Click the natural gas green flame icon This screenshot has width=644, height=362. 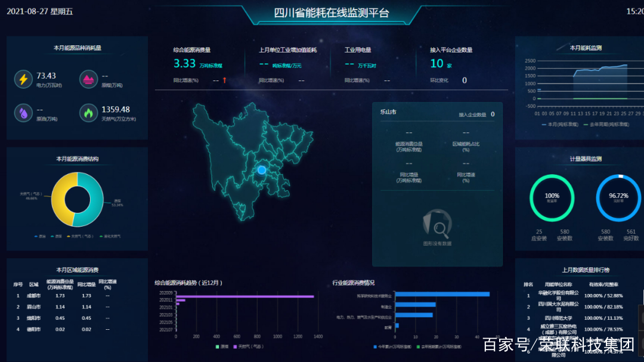(88, 113)
